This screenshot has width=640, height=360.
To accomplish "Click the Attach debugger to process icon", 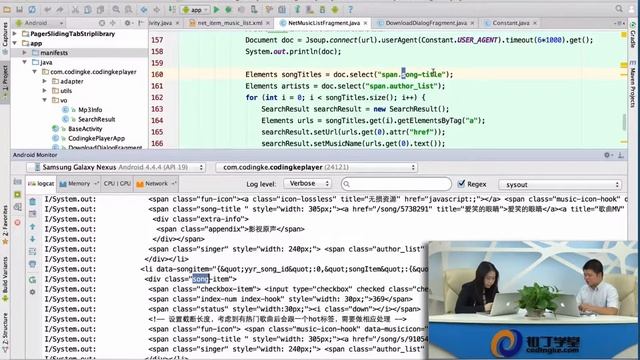I will [254, 9].
